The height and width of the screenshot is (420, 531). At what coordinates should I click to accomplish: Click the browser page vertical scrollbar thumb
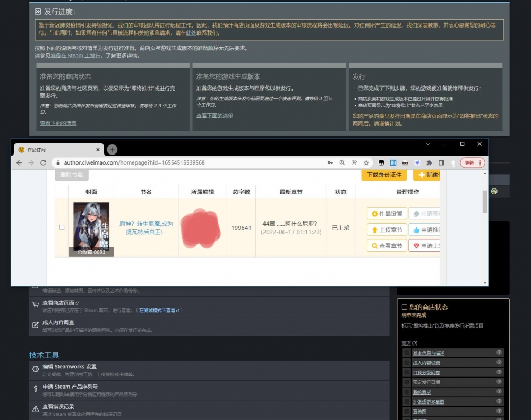(x=485, y=201)
